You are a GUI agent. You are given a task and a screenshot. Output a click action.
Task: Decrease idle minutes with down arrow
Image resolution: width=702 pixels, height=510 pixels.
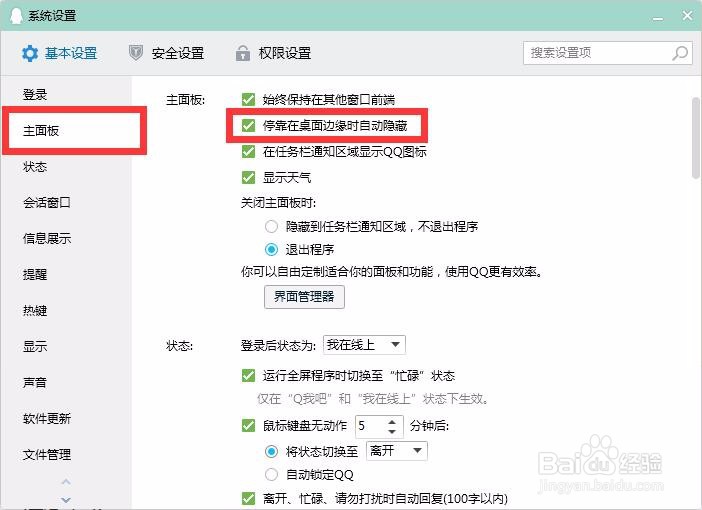click(392, 431)
